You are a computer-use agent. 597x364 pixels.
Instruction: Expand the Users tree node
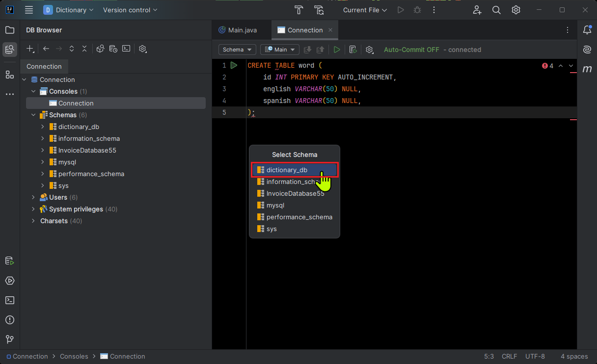(33, 197)
